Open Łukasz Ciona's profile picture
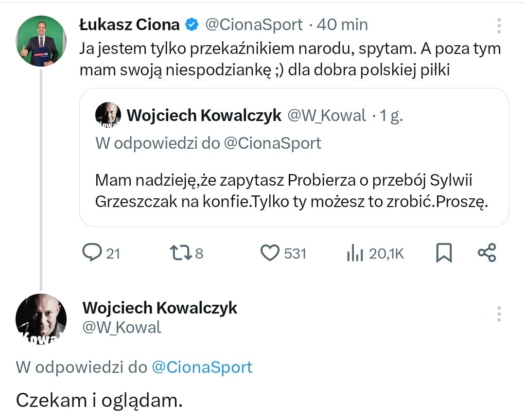Screen dimensions: 525x420 click(41, 41)
